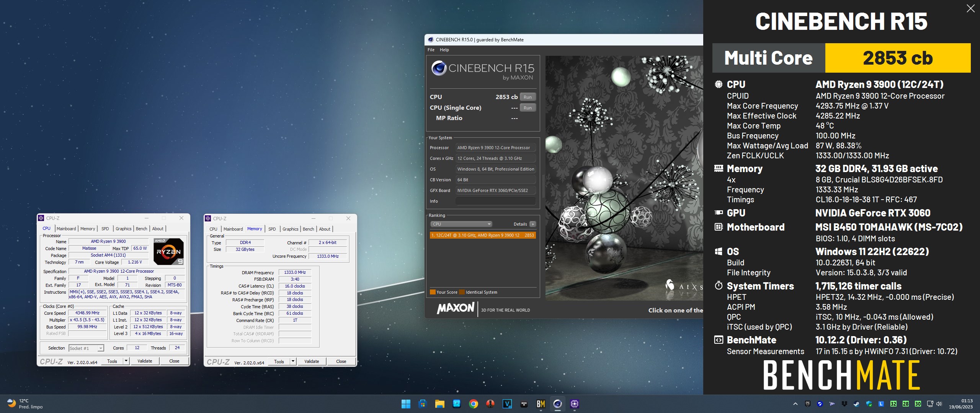
Task: Open the Epic Games tray icon
Action: pyautogui.click(x=808, y=404)
